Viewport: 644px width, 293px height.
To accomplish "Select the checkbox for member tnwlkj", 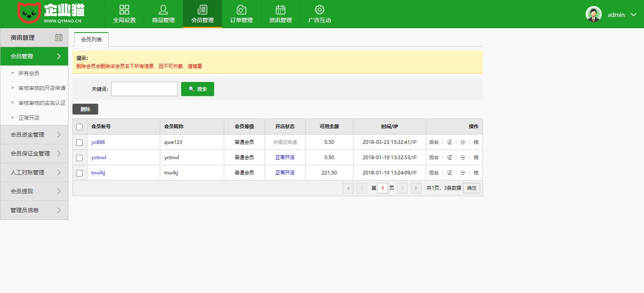I will point(79,173).
